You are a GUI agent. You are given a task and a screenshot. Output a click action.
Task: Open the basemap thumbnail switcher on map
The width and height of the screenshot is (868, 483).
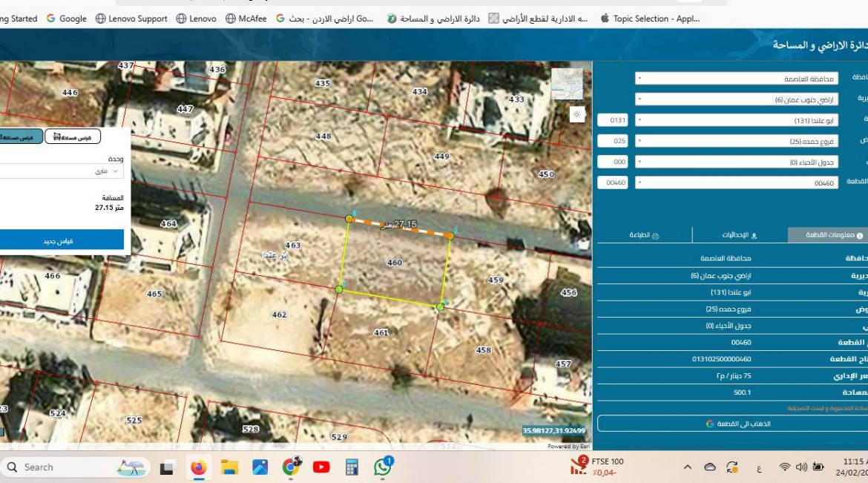567,84
